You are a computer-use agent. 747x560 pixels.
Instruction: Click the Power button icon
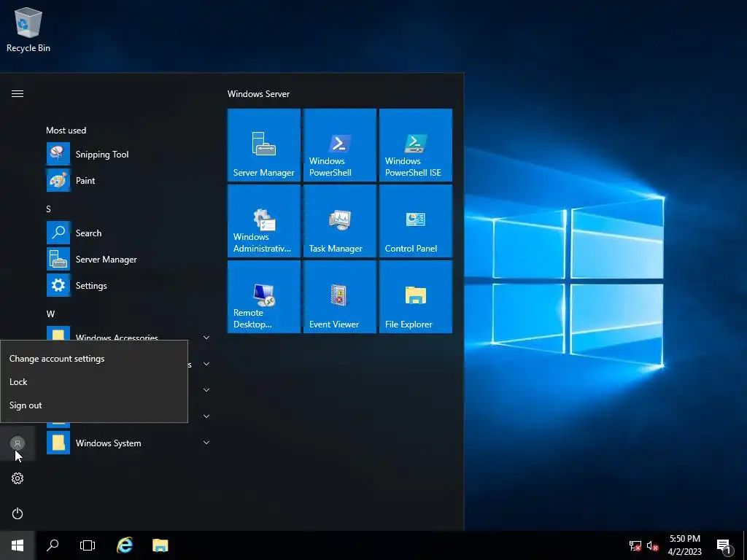18,513
